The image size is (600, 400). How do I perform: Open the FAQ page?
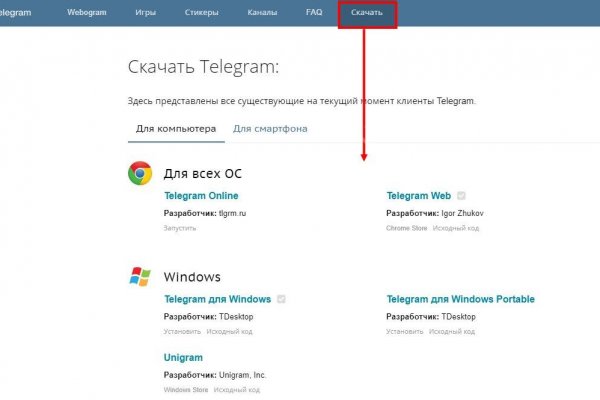click(x=314, y=14)
